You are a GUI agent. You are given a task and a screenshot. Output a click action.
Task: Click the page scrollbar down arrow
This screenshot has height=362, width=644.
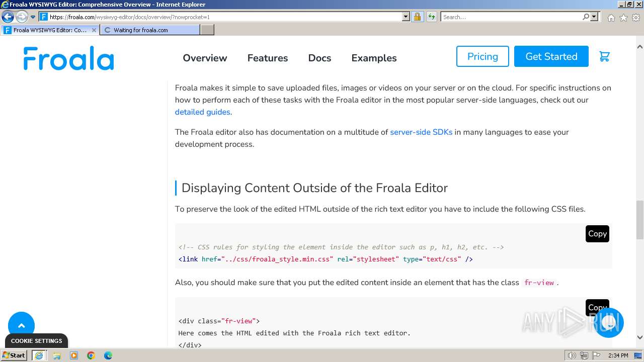(x=640, y=337)
